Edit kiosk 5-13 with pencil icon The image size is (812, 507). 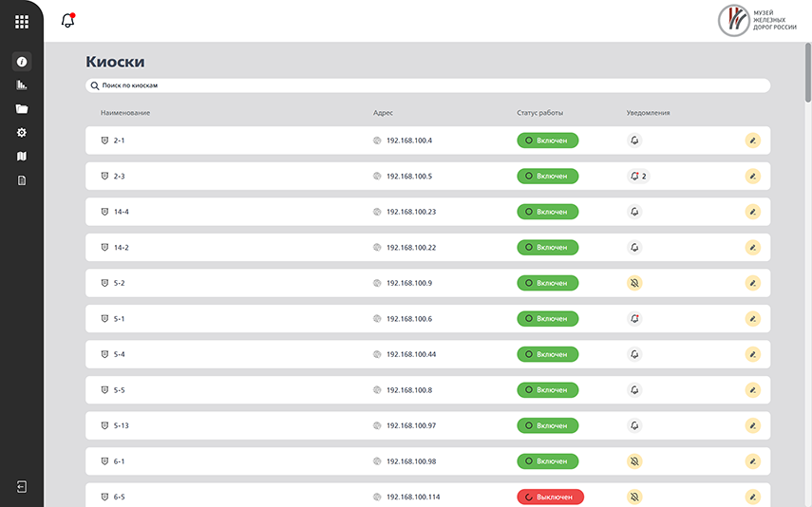pyautogui.click(x=752, y=425)
